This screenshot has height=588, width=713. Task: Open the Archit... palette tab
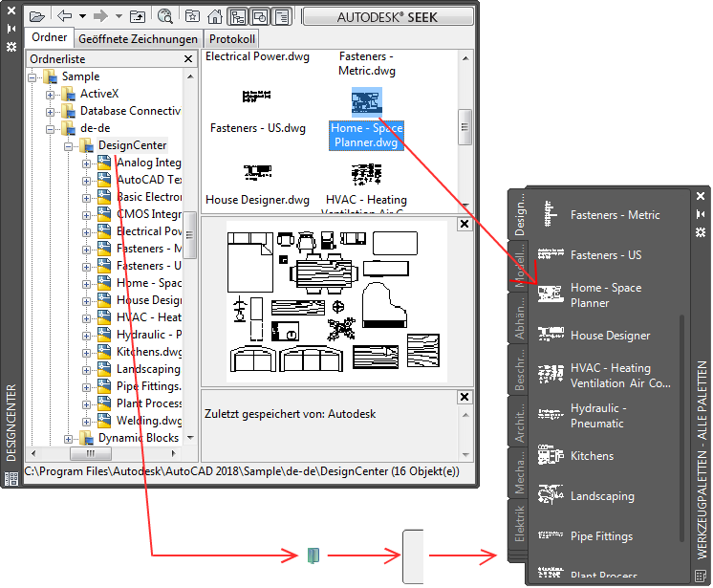[519, 421]
